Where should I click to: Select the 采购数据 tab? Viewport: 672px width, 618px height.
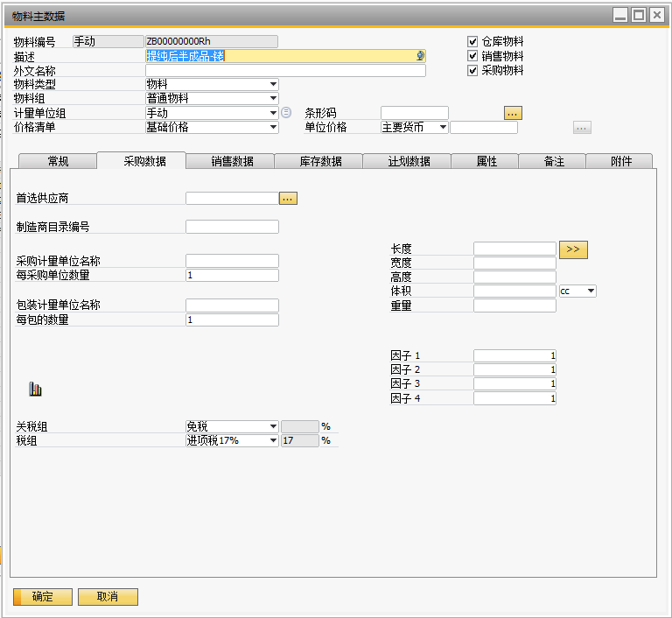pyautogui.click(x=142, y=161)
